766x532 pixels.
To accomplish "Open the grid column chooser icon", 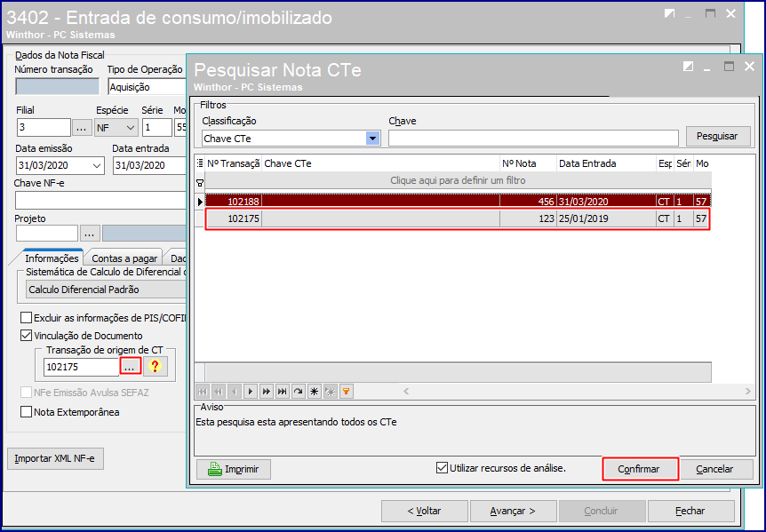I will coord(200,163).
